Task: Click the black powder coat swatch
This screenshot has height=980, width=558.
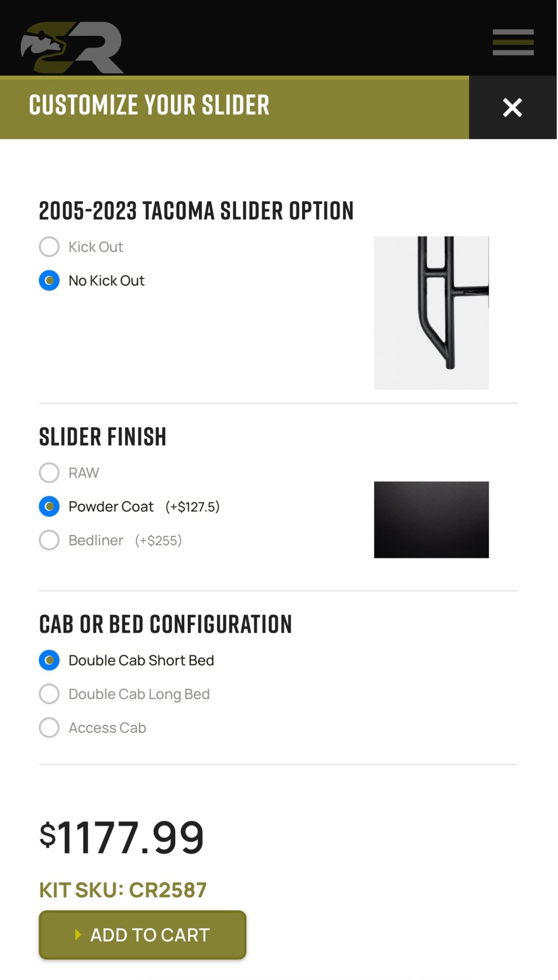Action: click(432, 520)
